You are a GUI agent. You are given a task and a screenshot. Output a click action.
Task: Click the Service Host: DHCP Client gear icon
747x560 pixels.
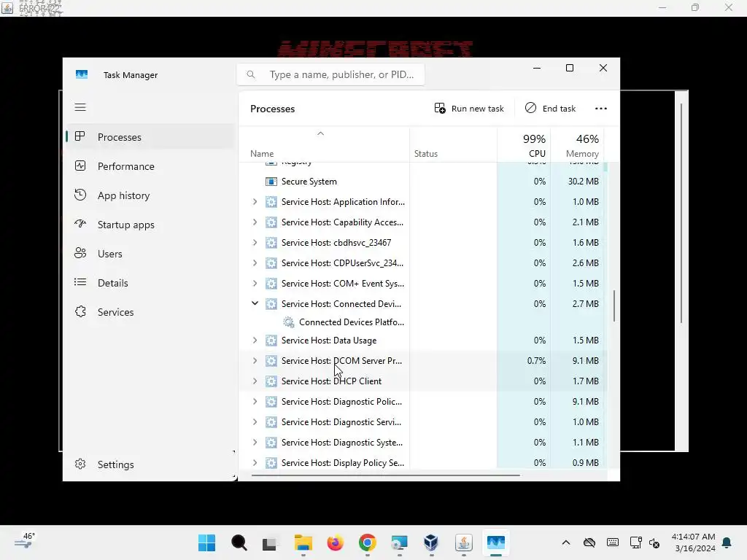point(271,381)
